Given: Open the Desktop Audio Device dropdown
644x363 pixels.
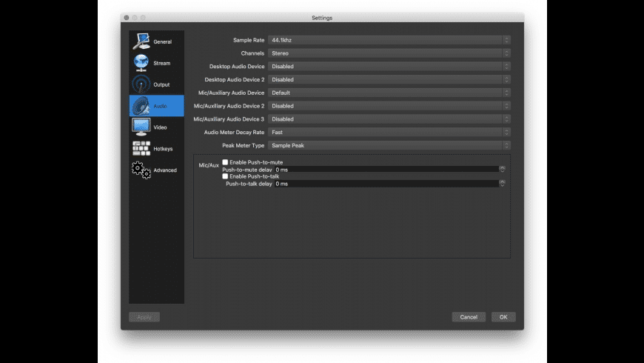Looking at the screenshot, I should (389, 66).
